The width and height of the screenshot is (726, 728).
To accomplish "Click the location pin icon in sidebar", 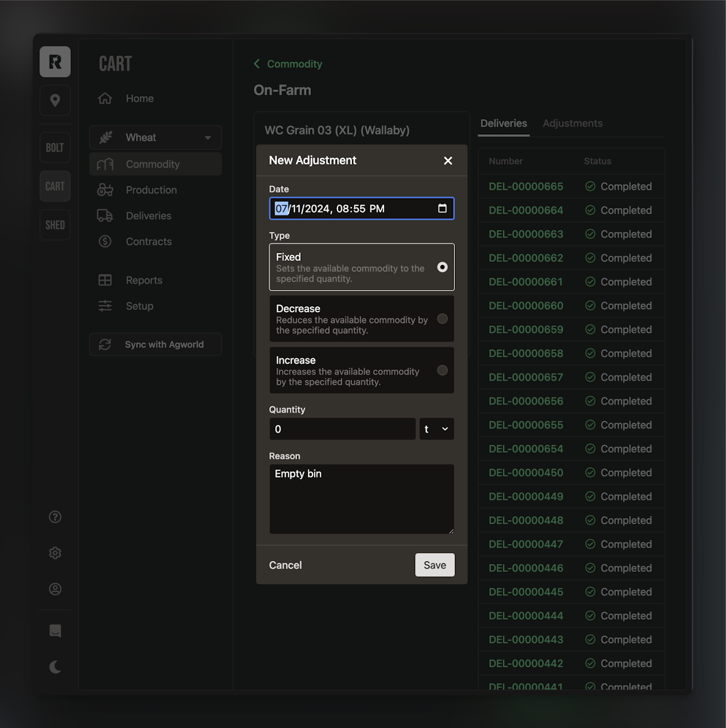I will pyautogui.click(x=55, y=100).
